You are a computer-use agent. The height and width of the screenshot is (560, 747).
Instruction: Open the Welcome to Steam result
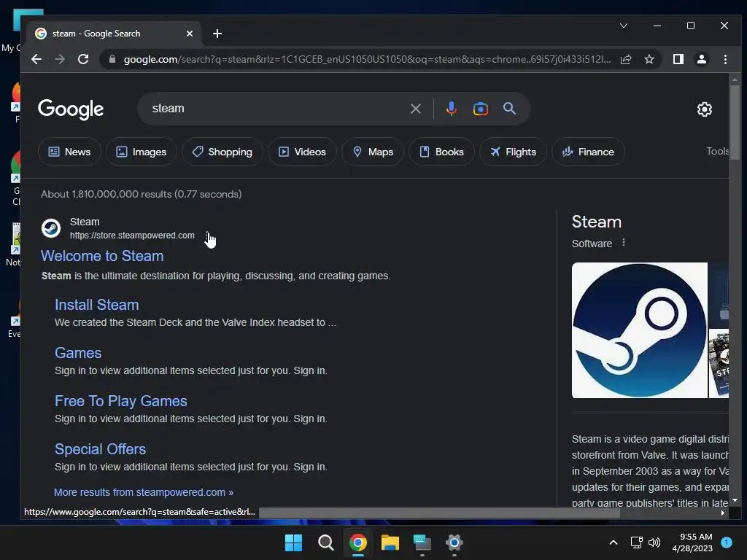102,256
